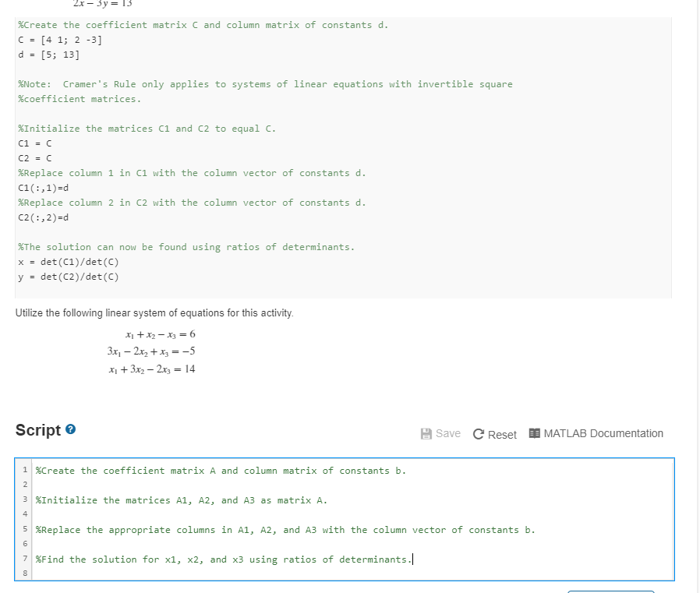Open the MATLAB Documentation link
Viewport: 700px width, 593px height.
602,434
